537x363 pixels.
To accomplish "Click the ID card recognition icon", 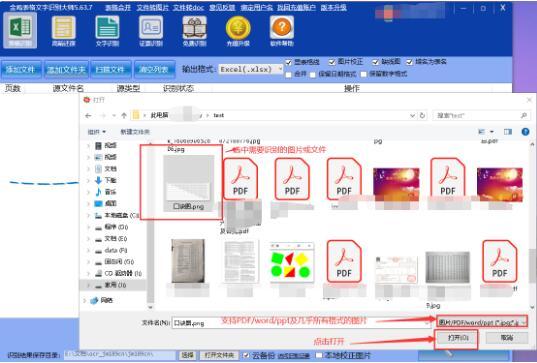I will tap(151, 31).
